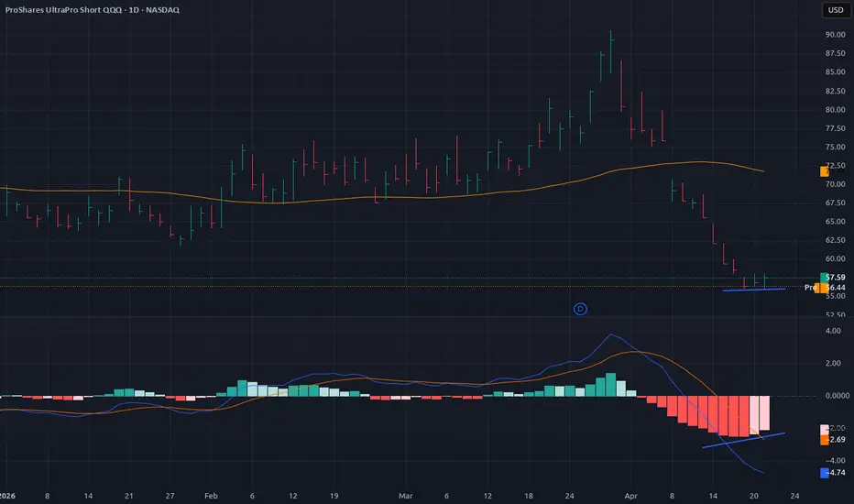Click the blue -4.74 MACD value tag

pos(833,473)
